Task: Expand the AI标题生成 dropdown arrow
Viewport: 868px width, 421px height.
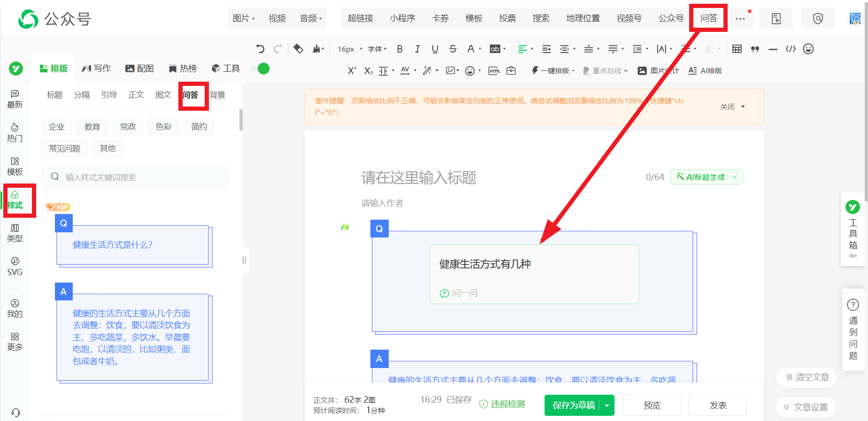Action: pos(735,177)
